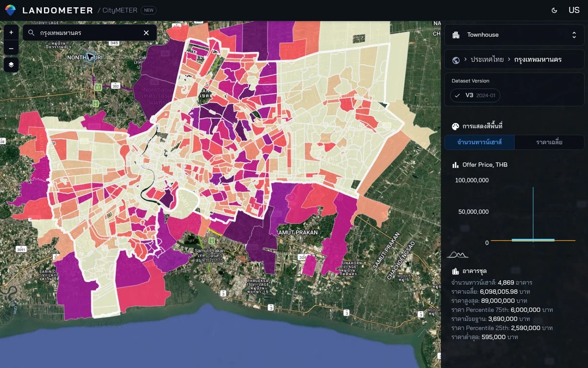Click the Dataset Version label
The height and width of the screenshot is (368, 588).
point(470,81)
